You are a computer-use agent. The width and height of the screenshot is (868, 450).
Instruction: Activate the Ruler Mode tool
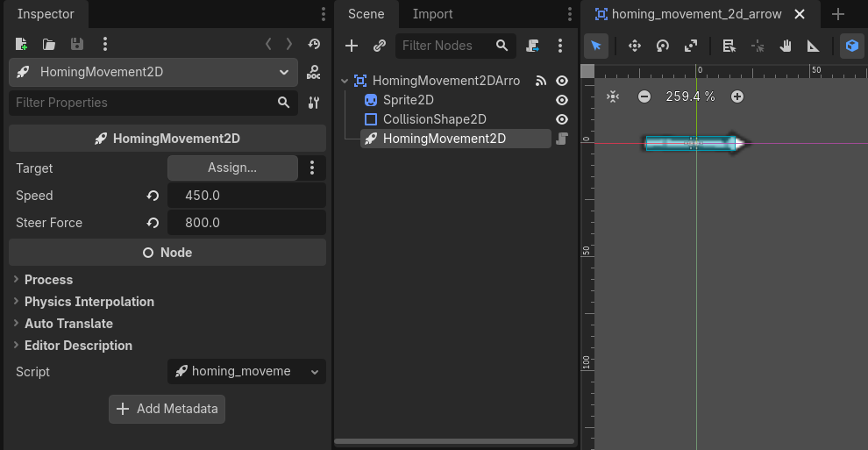813,46
